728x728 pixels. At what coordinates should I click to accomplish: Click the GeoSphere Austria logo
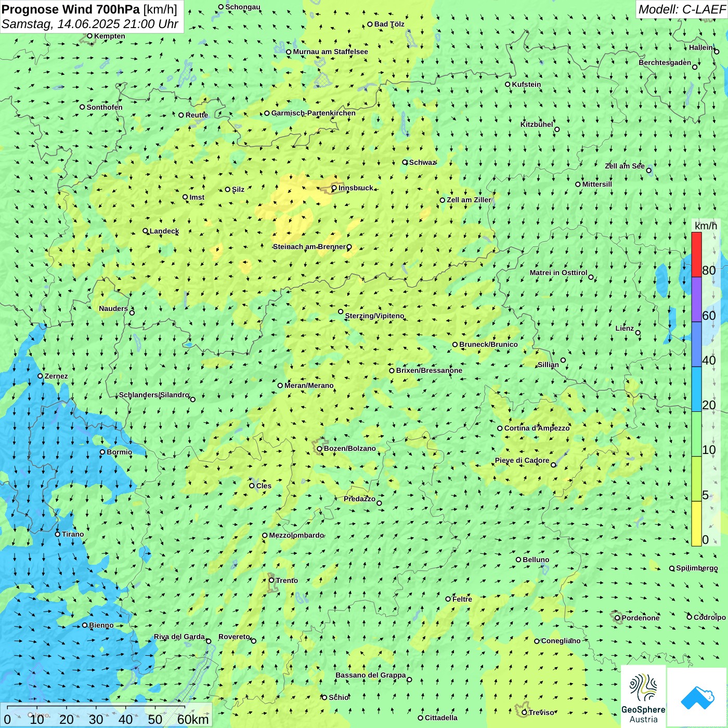(643, 697)
